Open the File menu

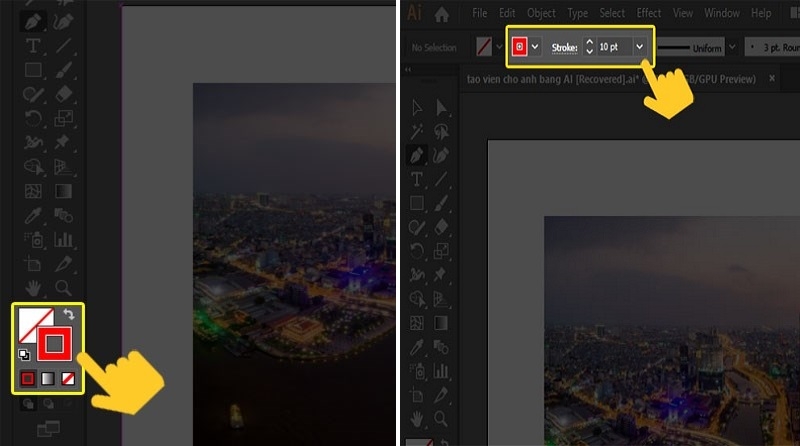[x=480, y=13]
